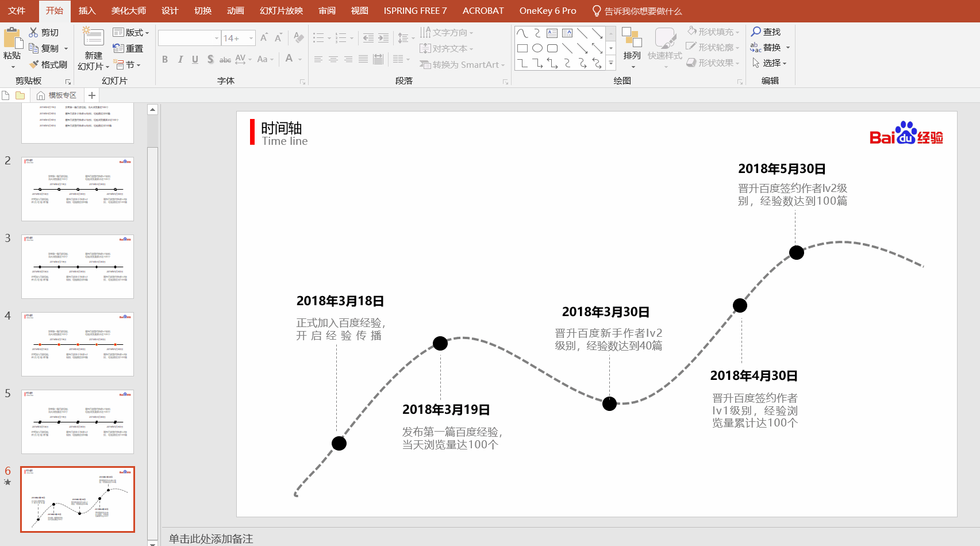Click the new document icon below ribbon
Image resolution: width=980 pixels, height=546 pixels.
click(6, 95)
